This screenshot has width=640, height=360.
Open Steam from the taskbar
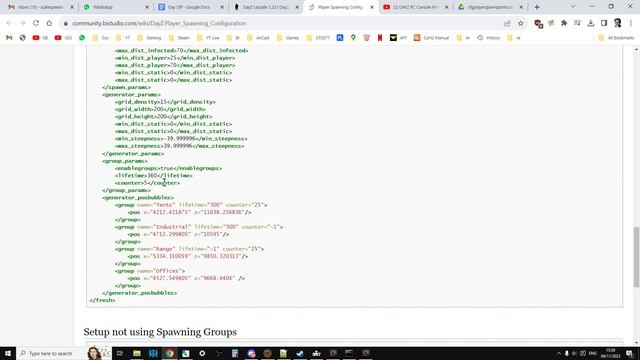click(300, 353)
